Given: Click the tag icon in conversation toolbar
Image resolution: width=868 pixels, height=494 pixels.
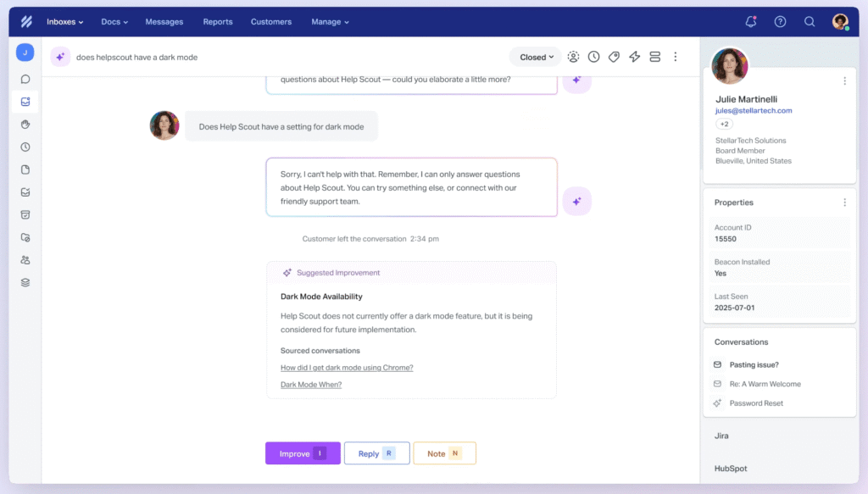Looking at the screenshot, I should click(615, 57).
